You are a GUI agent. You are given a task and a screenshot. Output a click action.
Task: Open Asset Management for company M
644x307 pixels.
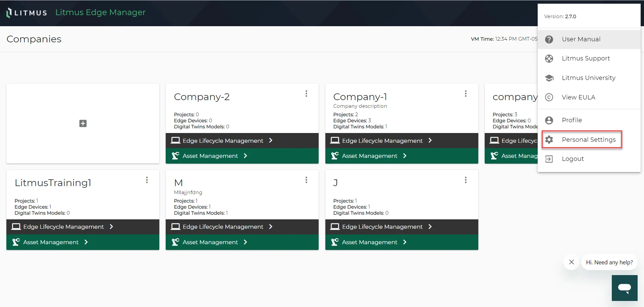(242, 242)
